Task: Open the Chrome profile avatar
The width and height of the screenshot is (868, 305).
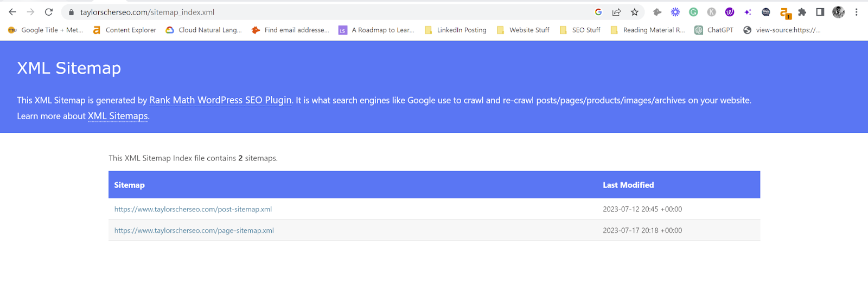Action: click(x=838, y=12)
